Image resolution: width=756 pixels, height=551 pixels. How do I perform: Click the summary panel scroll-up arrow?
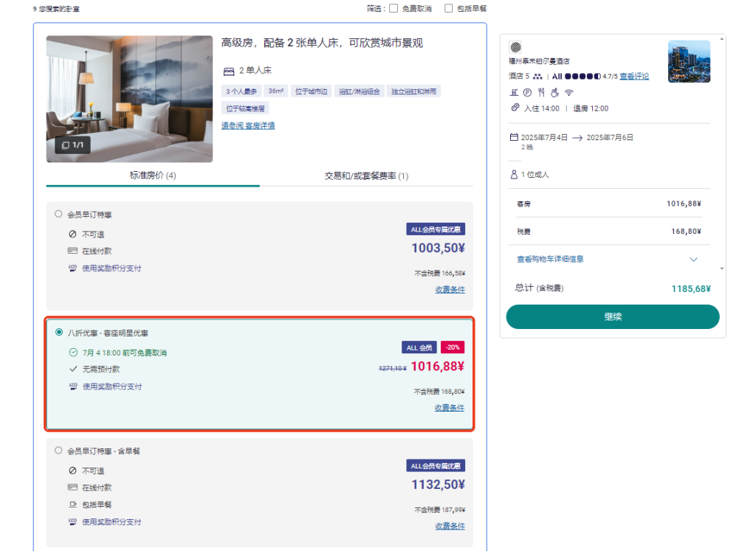coord(722,39)
